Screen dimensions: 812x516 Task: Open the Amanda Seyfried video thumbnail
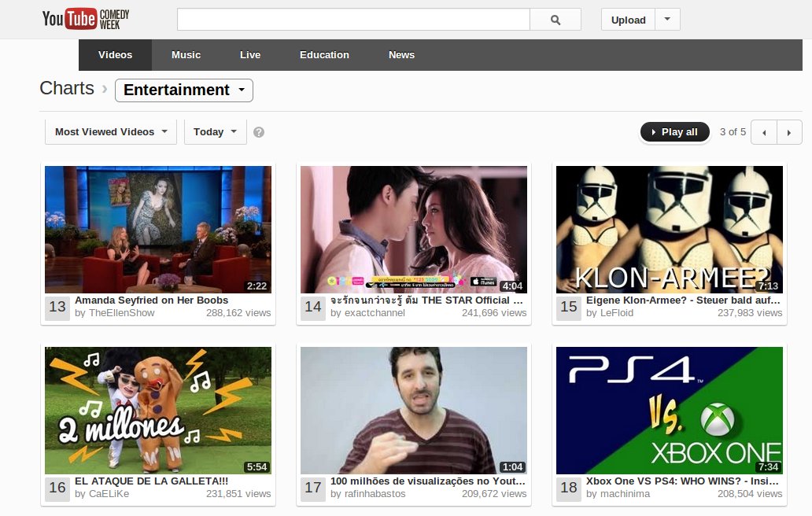click(x=158, y=229)
